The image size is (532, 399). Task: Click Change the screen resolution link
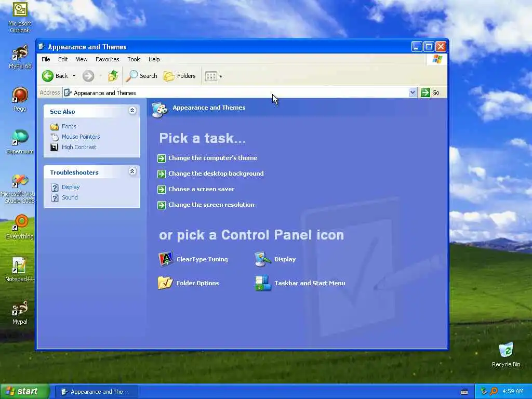[x=211, y=205]
